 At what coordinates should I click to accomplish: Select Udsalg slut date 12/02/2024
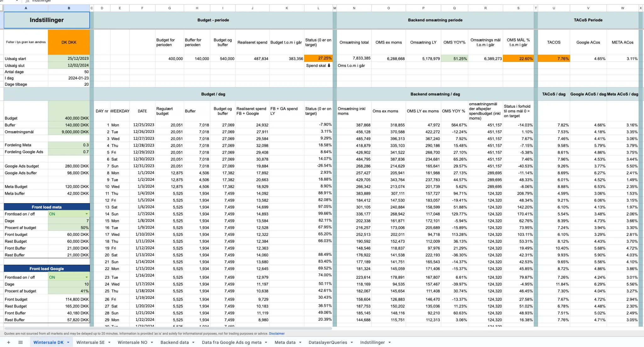pos(69,65)
